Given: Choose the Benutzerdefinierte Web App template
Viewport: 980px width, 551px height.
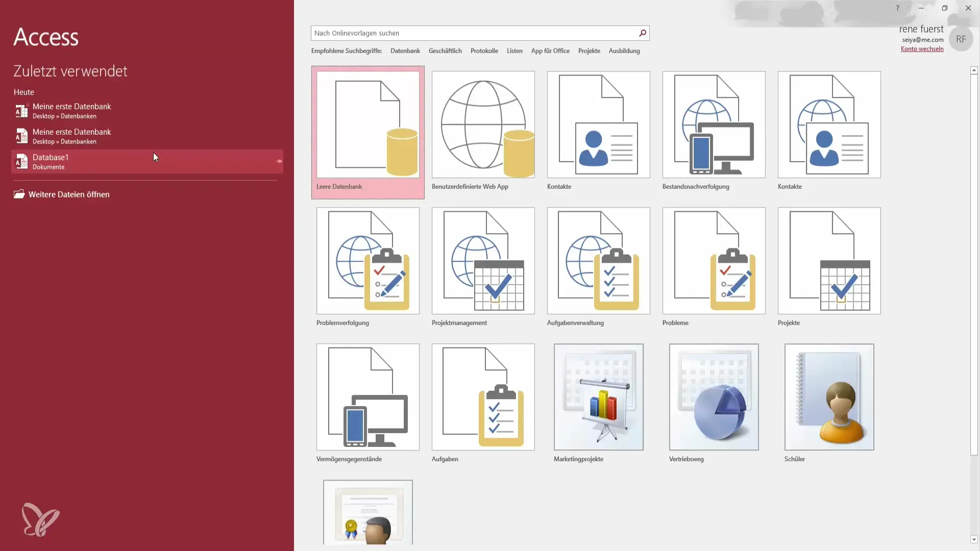Looking at the screenshot, I should click(x=483, y=124).
